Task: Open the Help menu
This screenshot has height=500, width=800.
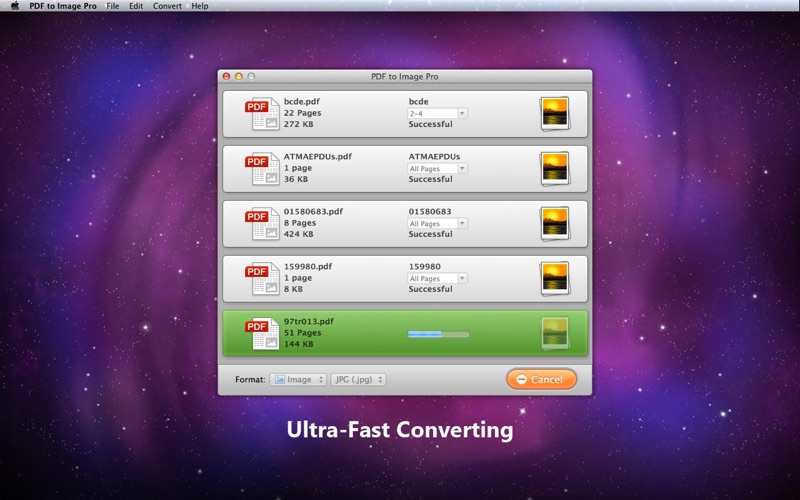Action: [x=200, y=6]
